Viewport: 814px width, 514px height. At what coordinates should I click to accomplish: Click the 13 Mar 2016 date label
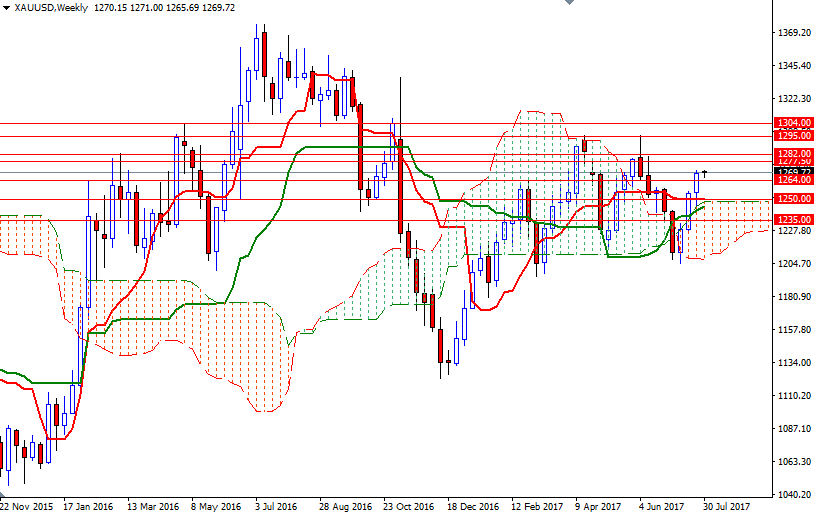(x=153, y=507)
